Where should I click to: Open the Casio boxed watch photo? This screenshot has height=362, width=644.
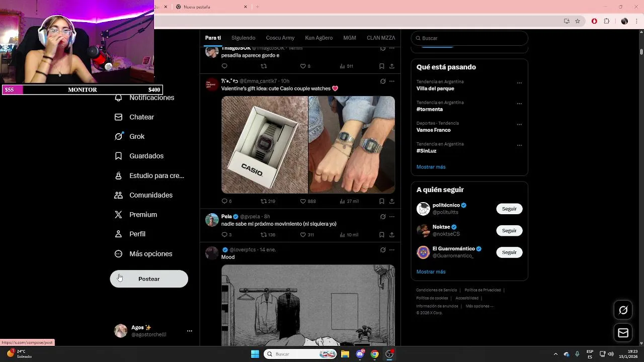coord(265,145)
